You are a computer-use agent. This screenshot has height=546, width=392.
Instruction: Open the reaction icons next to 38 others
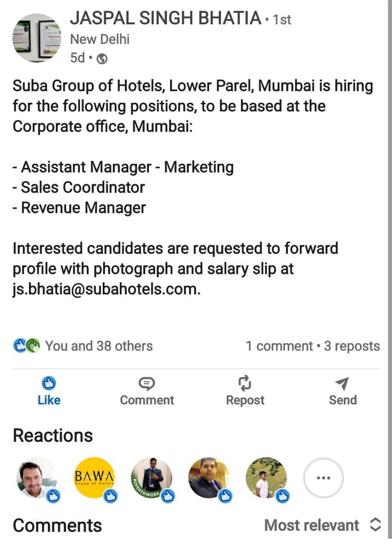26,346
